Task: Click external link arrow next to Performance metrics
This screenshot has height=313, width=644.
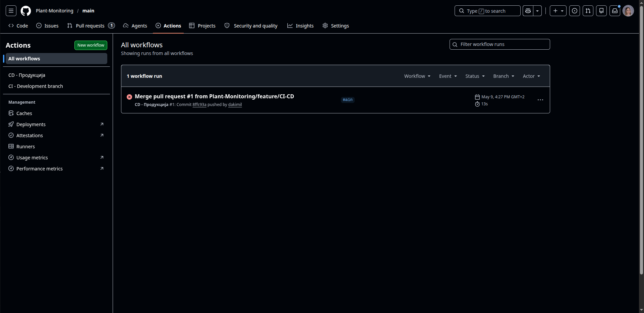Action: point(102,168)
